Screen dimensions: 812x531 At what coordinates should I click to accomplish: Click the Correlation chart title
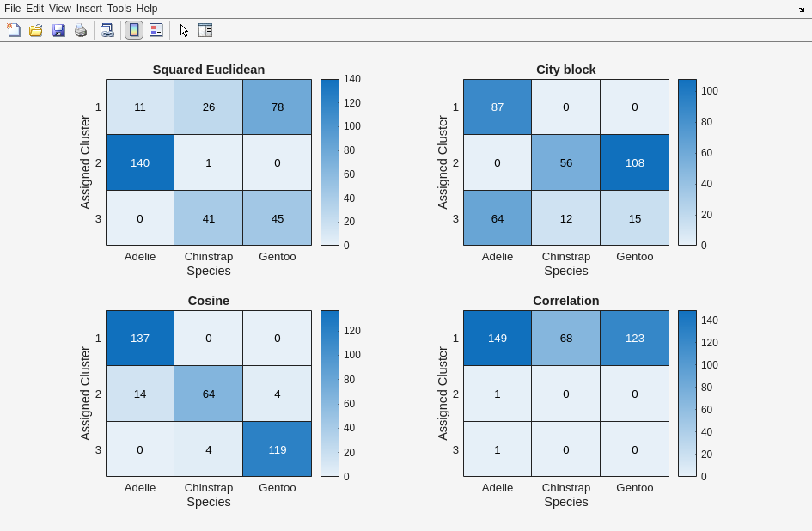pyautogui.click(x=565, y=301)
